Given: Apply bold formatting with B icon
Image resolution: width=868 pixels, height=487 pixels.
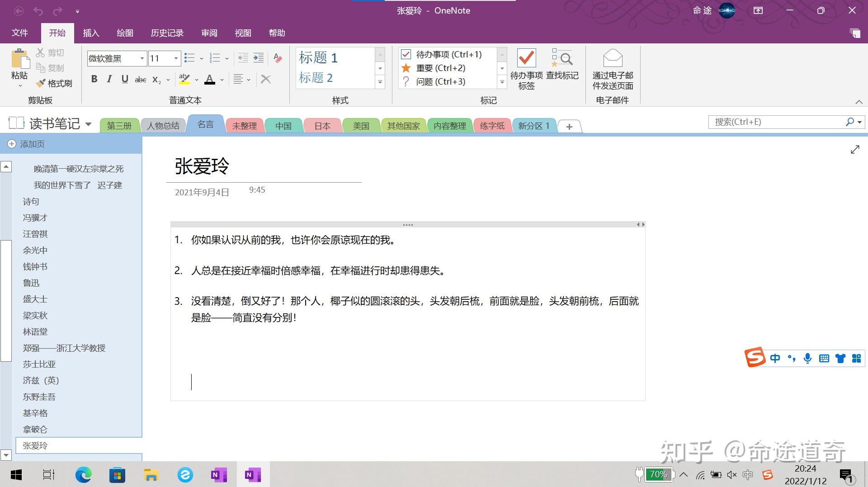Looking at the screenshot, I should [x=94, y=79].
